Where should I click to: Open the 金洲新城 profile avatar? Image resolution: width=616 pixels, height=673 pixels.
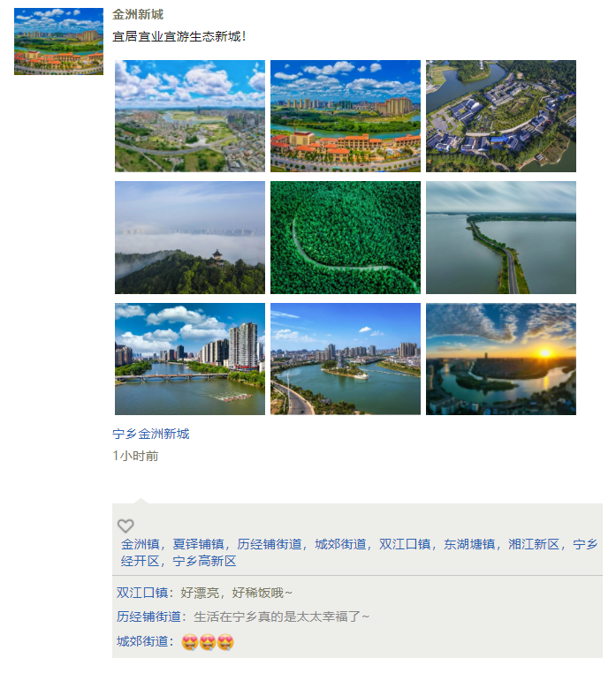[x=59, y=42]
